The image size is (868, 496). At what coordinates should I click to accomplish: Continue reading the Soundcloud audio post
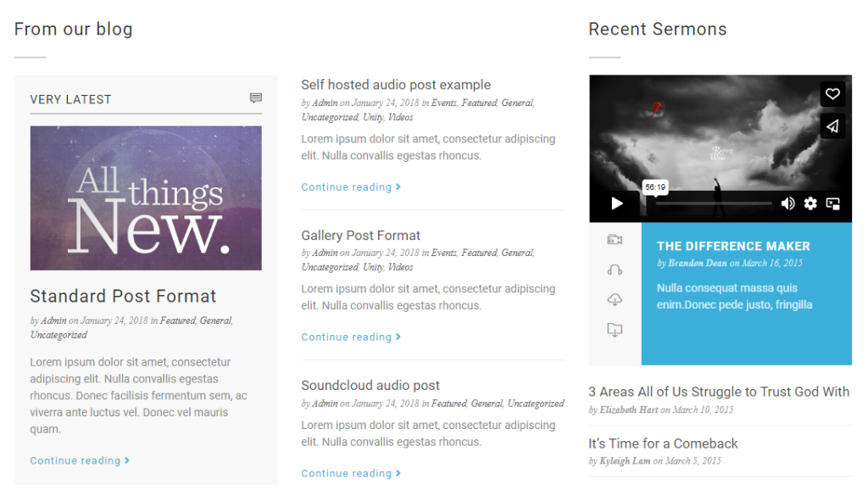click(351, 473)
